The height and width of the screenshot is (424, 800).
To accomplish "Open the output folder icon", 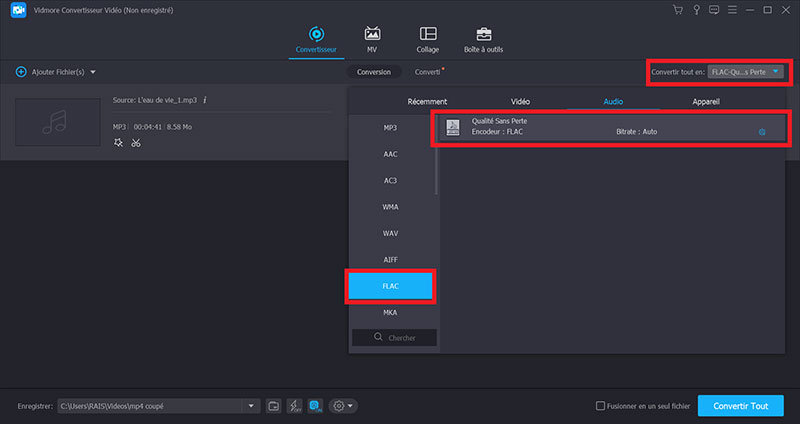I will [274, 406].
